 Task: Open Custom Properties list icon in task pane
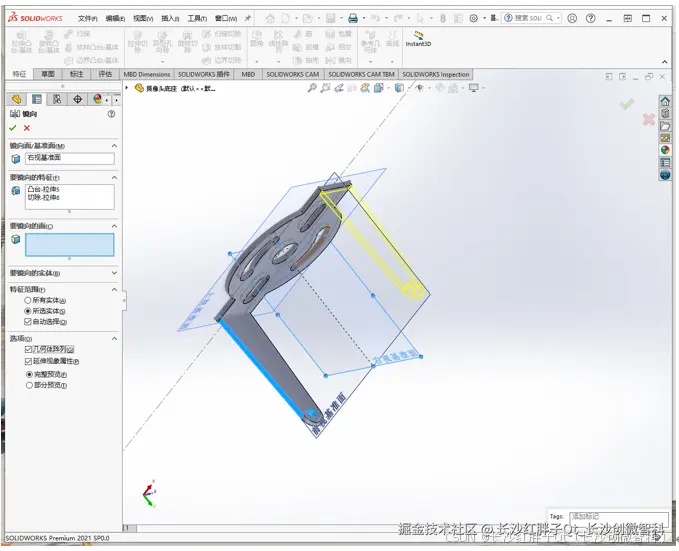[x=666, y=163]
